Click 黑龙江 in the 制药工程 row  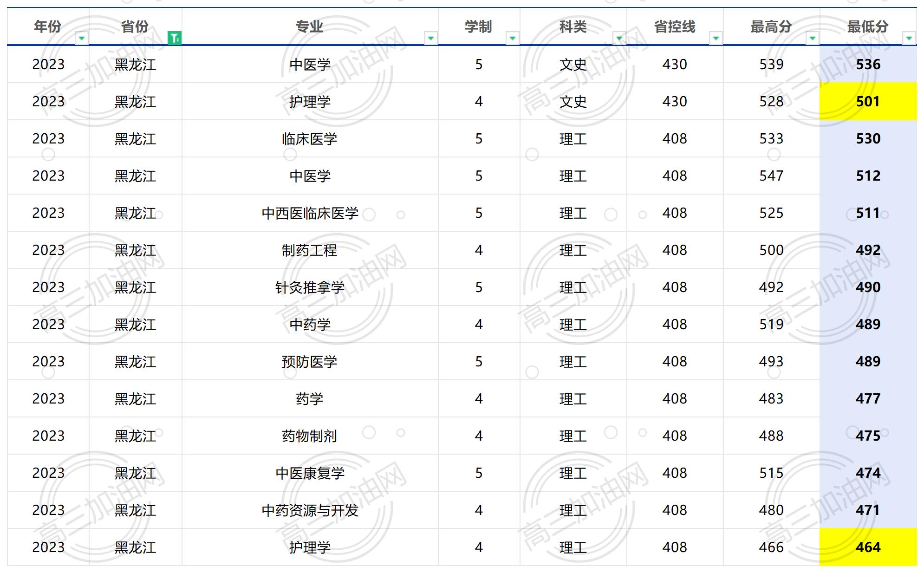point(136,250)
